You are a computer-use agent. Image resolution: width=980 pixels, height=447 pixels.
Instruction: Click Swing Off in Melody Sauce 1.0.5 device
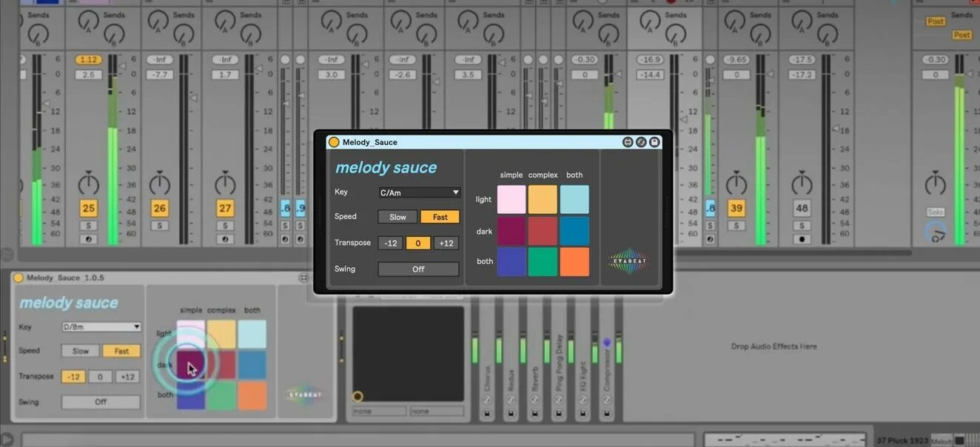pos(101,402)
